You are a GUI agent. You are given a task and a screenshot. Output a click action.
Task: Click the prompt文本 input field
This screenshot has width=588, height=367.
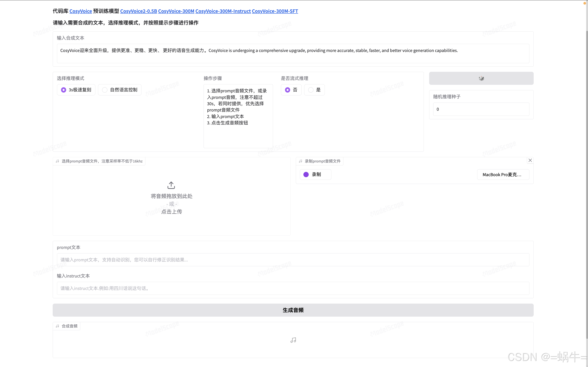[x=293, y=260]
